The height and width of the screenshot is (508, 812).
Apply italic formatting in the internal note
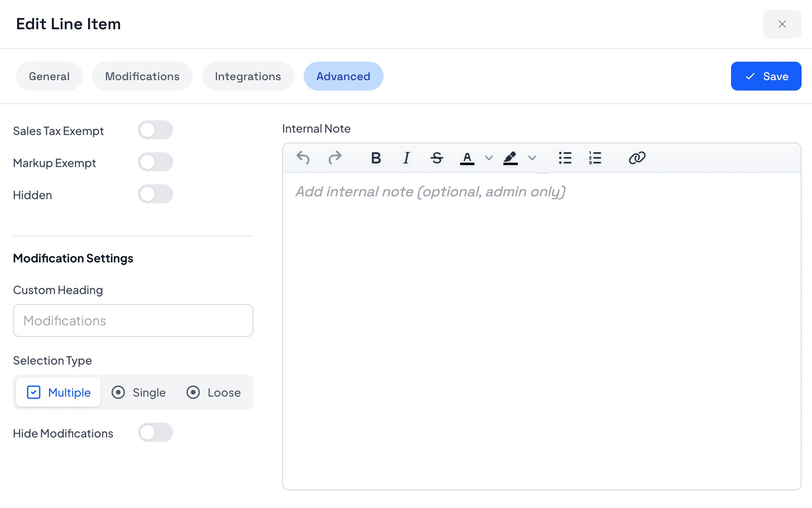coord(406,157)
